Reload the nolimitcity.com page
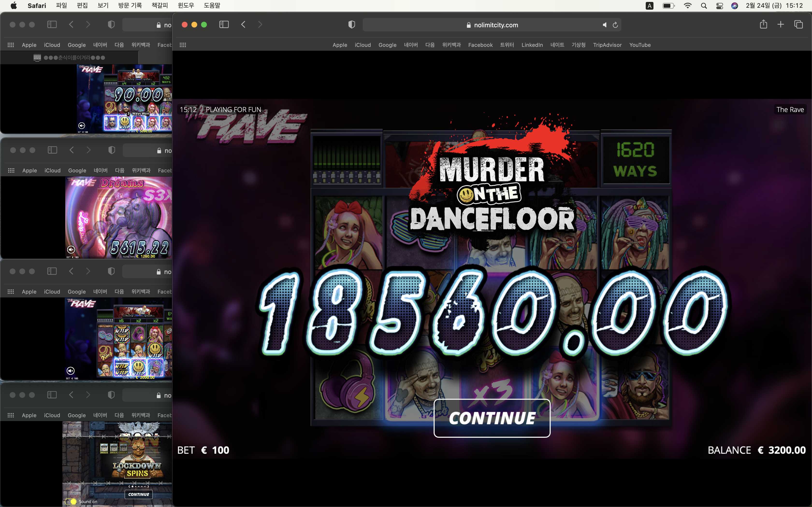The image size is (812, 507). [615, 25]
